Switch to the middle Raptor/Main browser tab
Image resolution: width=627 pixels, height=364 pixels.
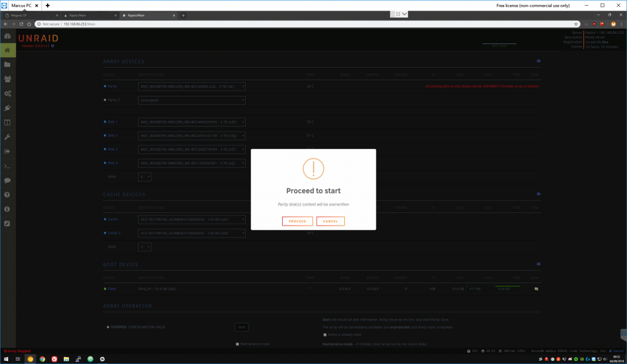[90, 15]
